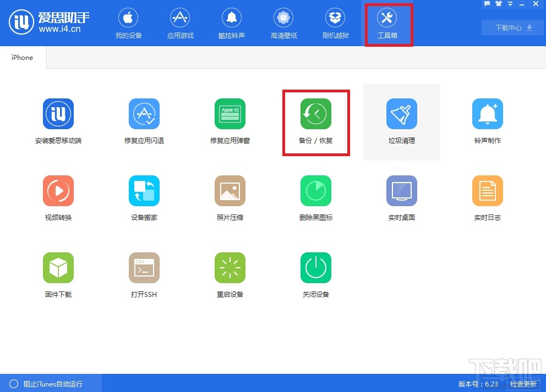Open 删除黑图标 remove black icons

(315, 198)
